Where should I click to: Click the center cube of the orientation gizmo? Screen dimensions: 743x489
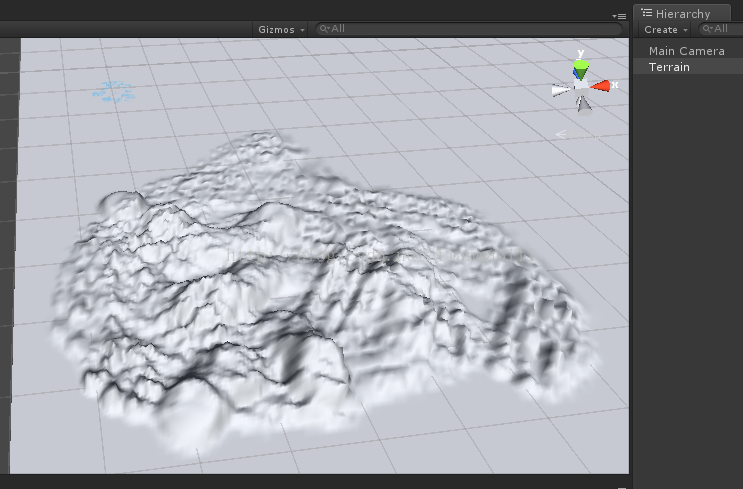(x=581, y=88)
